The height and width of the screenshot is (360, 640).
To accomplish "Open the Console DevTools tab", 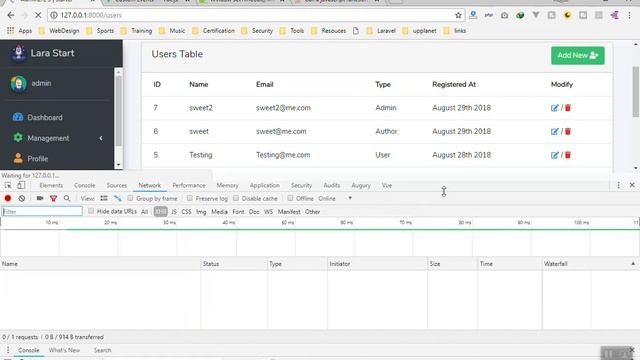I will [84, 185].
